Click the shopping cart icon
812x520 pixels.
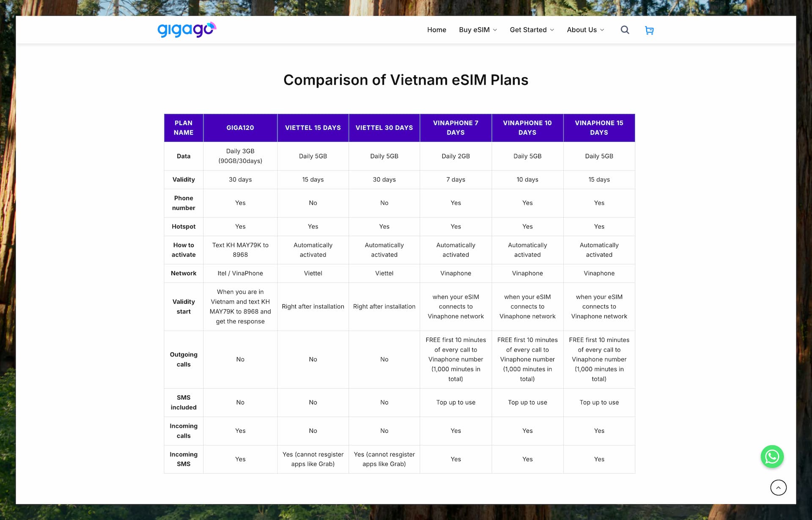coord(649,30)
